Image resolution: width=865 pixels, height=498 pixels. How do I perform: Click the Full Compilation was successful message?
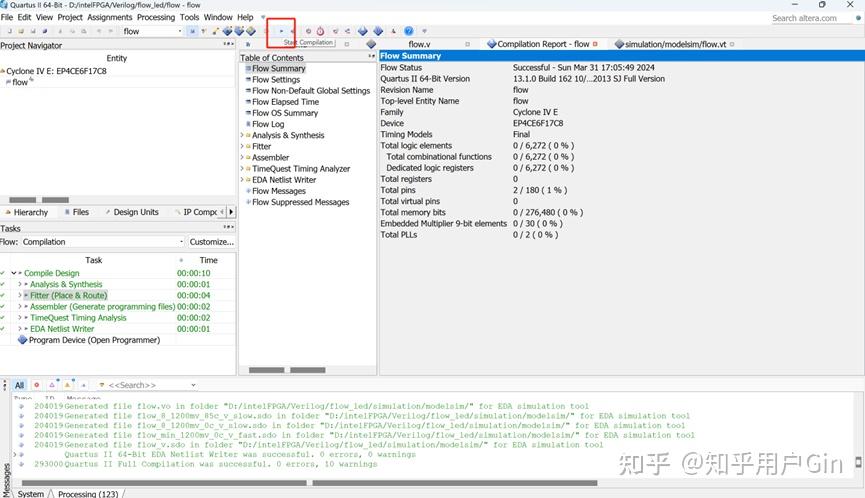(221, 464)
